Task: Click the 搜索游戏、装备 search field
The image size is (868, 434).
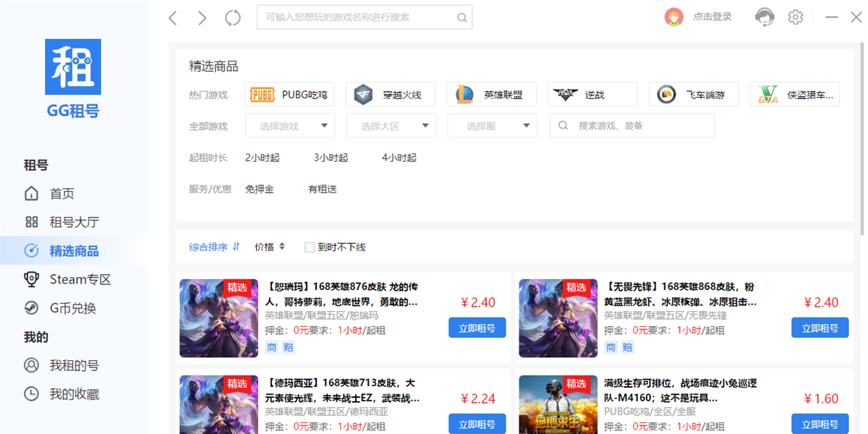Action: [x=632, y=126]
